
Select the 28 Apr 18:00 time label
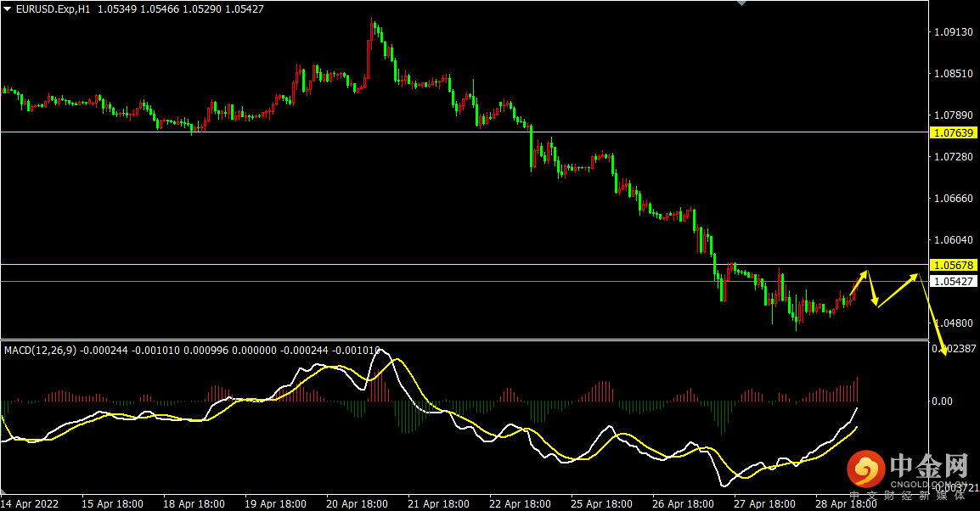(847, 503)
